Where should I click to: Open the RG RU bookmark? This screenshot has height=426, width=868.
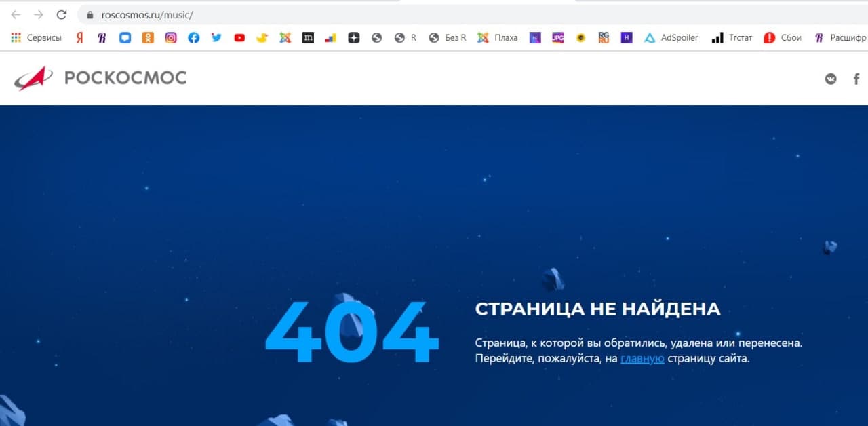click(604, 38)
